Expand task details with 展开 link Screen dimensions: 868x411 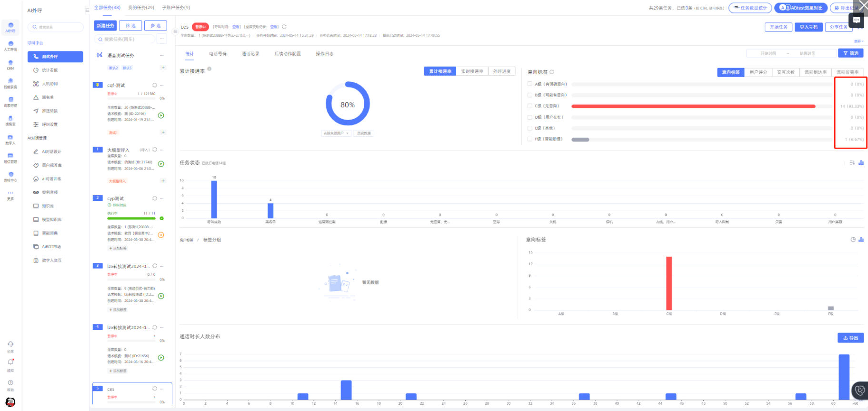coord(858,41)
